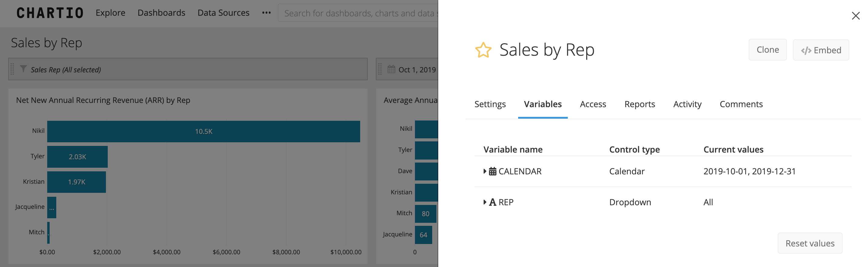This screenshot has height=267, width=868.
Task: Click the Clone button
Action: pyautogui.click(x=768, y=50)
